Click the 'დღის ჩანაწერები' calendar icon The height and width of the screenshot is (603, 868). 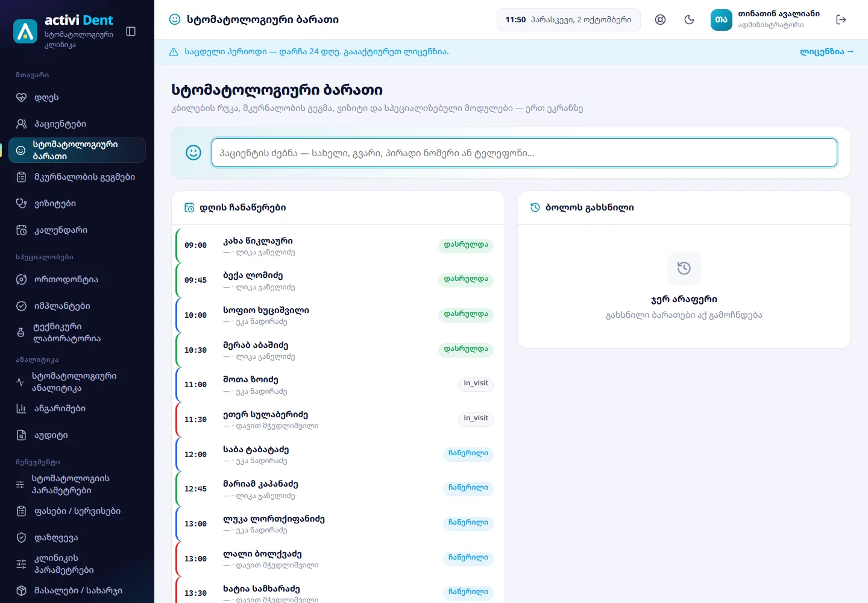tap(189, 207)
